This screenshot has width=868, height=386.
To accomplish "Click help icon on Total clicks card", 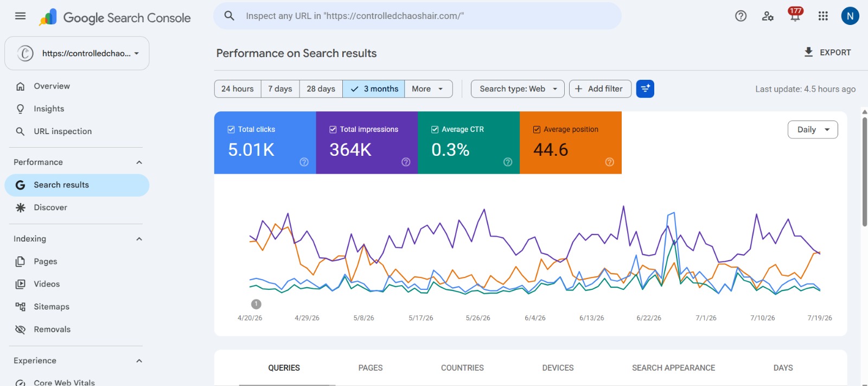I will [x=304, y=162].
